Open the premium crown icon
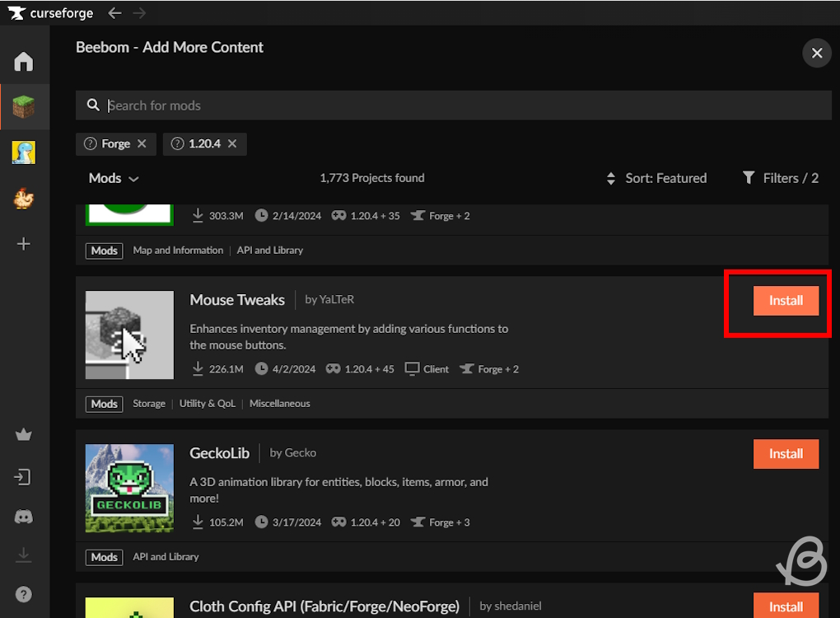Image resolution: width=840 pixels, height=618 pixels. pyautogui.click(x=24, y=436)
